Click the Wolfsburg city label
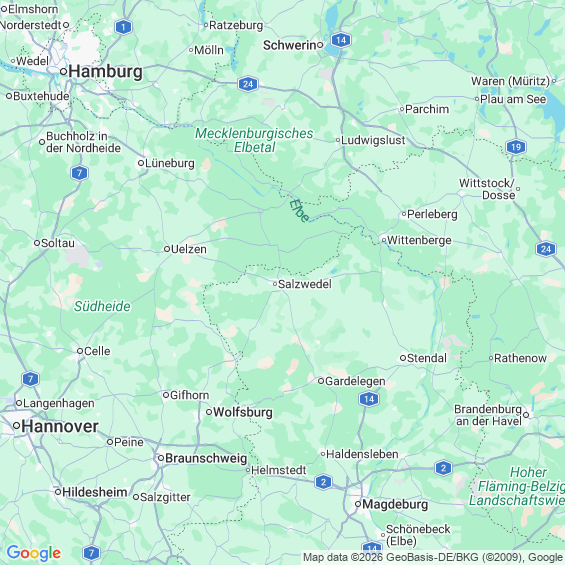The height and width of the screenshot is (565, 565). tap(243, 412)
